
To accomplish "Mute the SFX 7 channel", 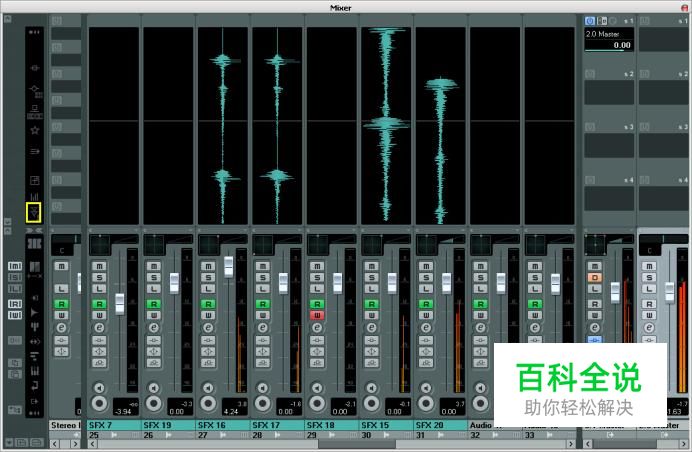I will [99, 266].
